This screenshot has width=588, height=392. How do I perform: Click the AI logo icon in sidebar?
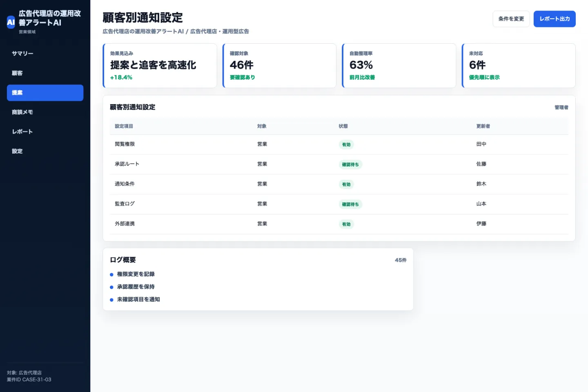11,22
